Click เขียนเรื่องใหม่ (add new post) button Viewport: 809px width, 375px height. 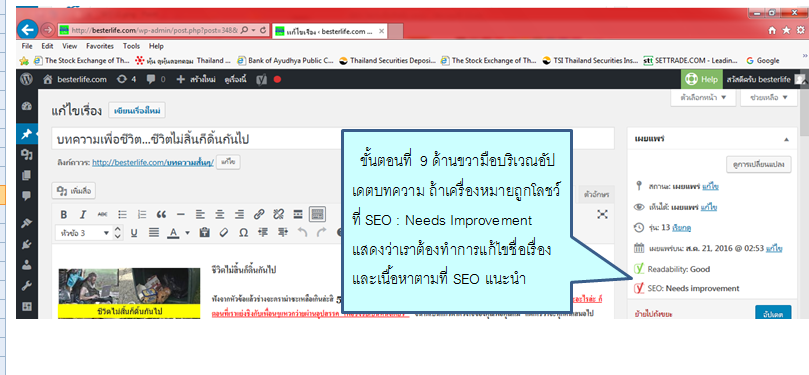[x=137, y=110]
